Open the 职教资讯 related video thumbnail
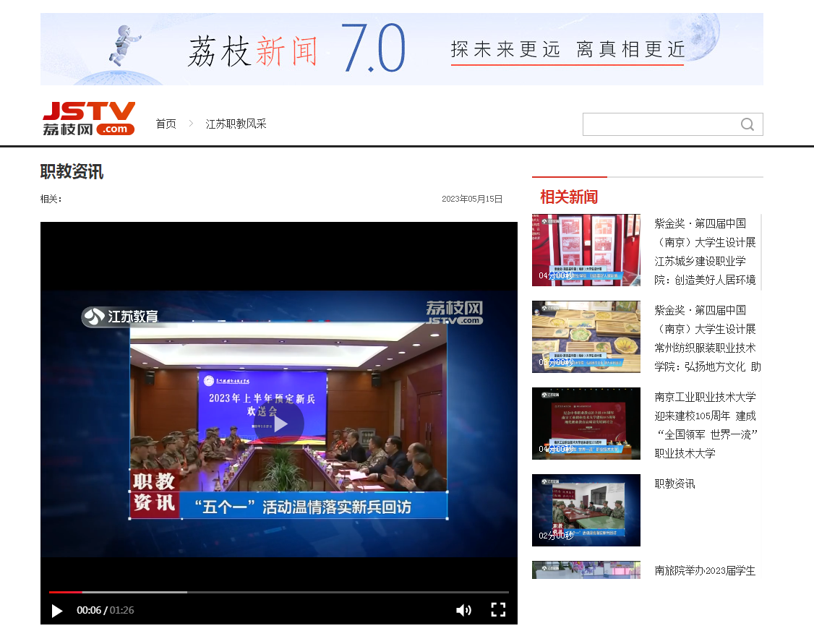 (x=586, y=510)
